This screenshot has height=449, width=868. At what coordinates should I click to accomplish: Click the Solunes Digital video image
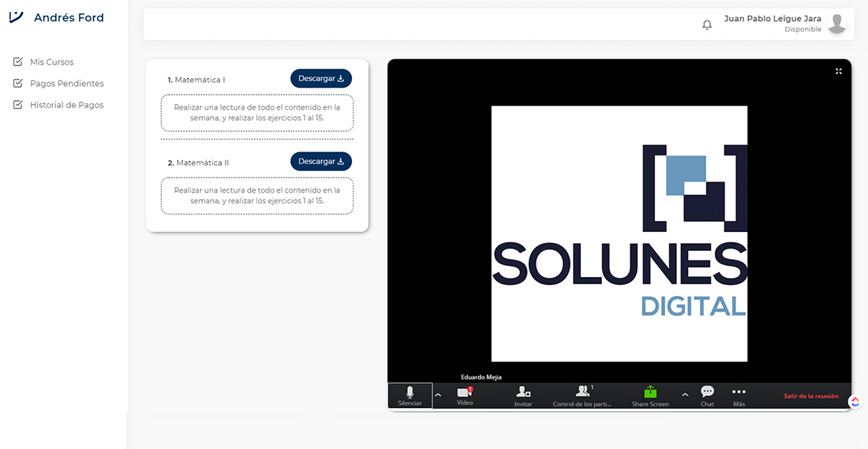pos(619,234)
